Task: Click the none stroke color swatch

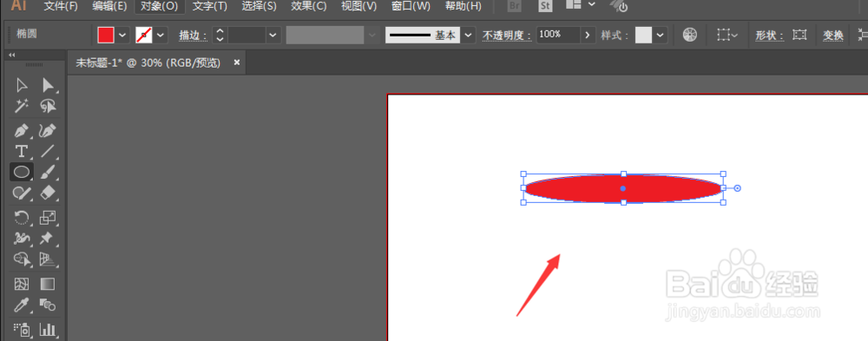Action: coord(144,35)
